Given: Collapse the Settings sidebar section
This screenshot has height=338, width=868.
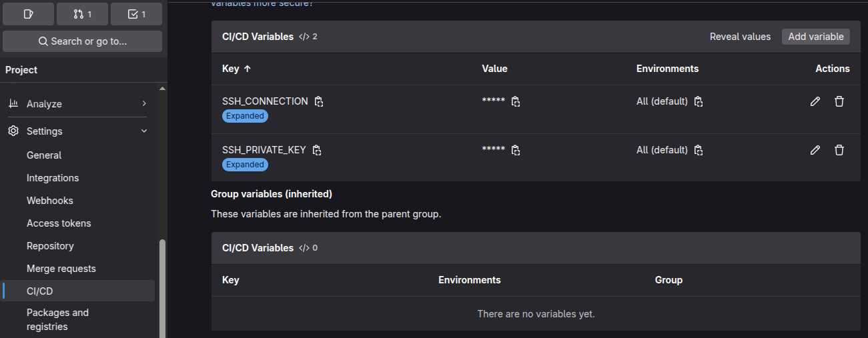Looking at the screenshot, I should [x=144, y=131].
